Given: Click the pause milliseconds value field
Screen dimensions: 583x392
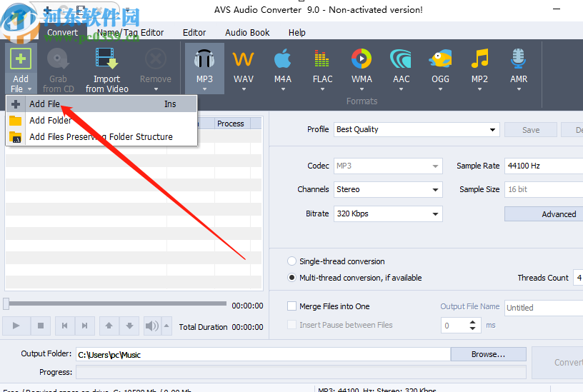Looking at the screenshot, I should [455, 326].
